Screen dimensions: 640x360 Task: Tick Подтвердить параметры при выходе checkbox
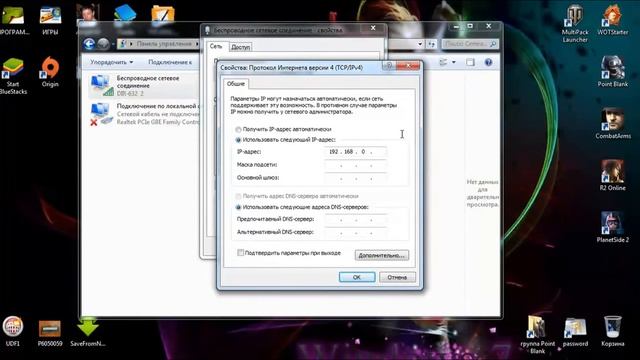click(x=241, y=253)
